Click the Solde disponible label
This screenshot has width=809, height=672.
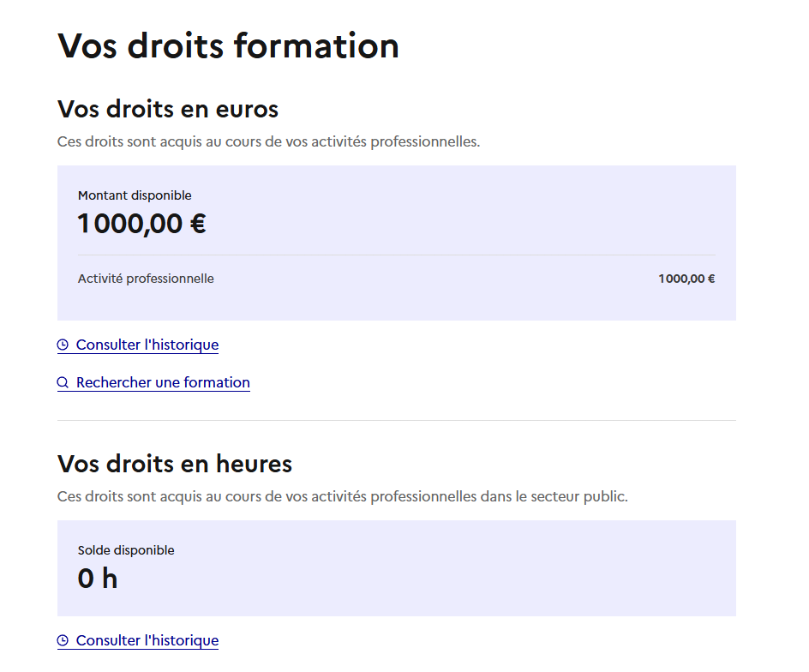[126, 550]
